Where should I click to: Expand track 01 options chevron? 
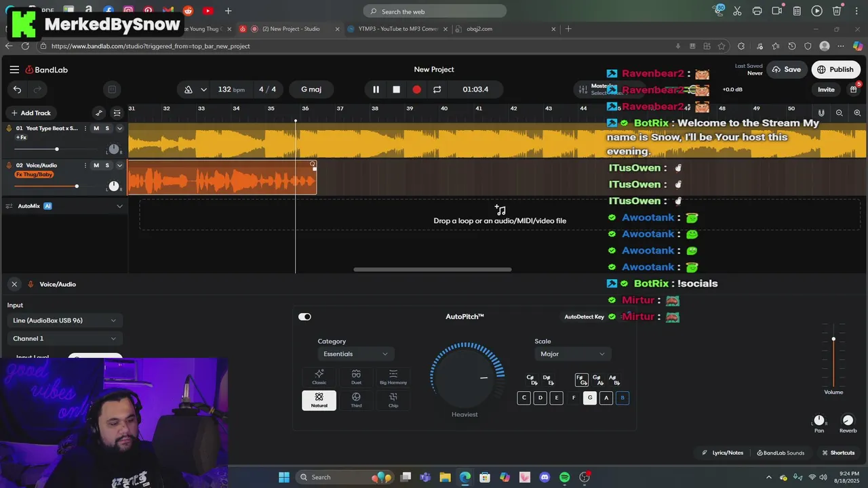click(x=119, y=128)
